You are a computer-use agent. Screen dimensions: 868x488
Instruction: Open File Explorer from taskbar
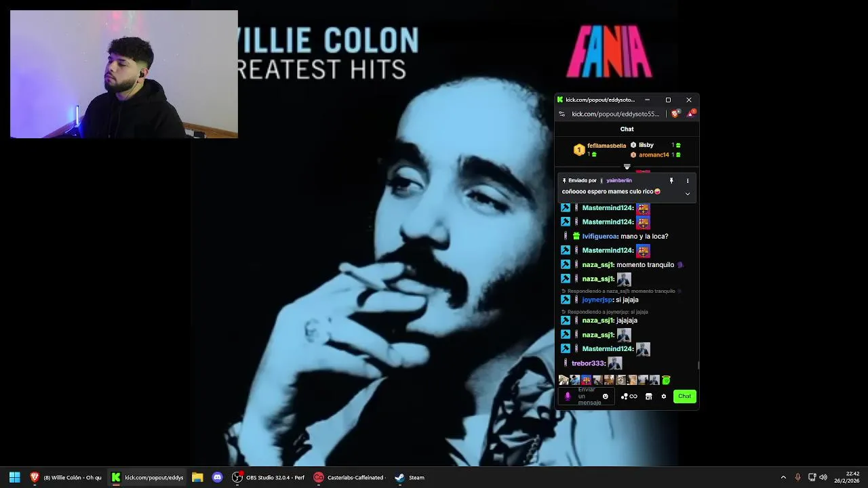point(197,477)
